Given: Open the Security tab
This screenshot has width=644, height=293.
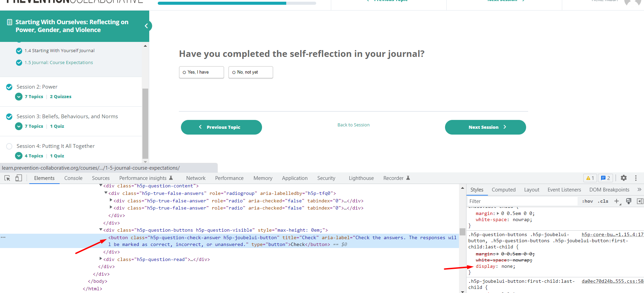Looking at the screenshot, I should click(x=326, y=178).
